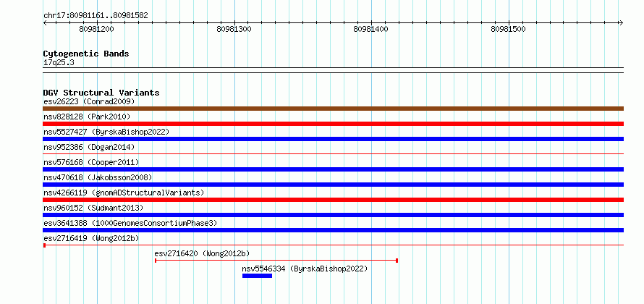644x304 pixels.
Task: Click the thin red esv2716419 line
Action: tap(333, 245)
